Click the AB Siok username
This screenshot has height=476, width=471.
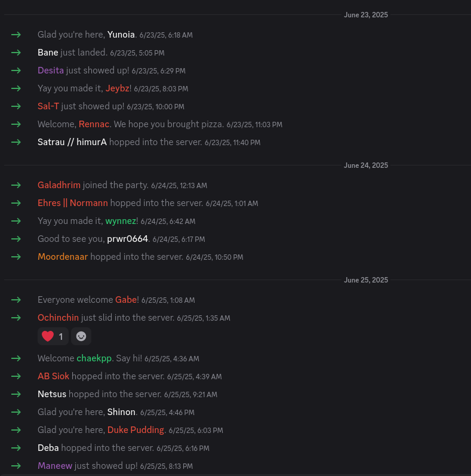(x=53, y=376)
